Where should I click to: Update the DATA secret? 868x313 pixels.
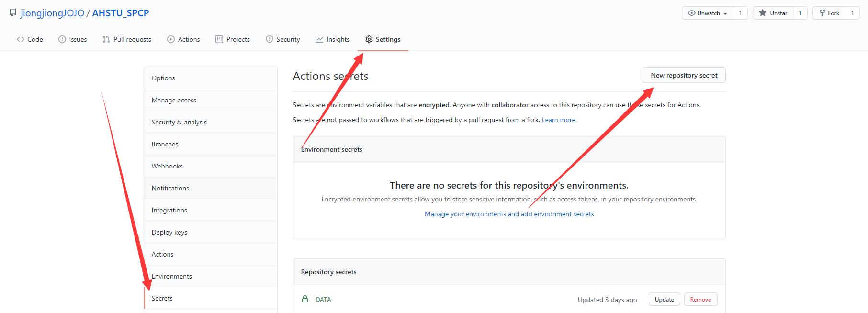click(664, 299)
